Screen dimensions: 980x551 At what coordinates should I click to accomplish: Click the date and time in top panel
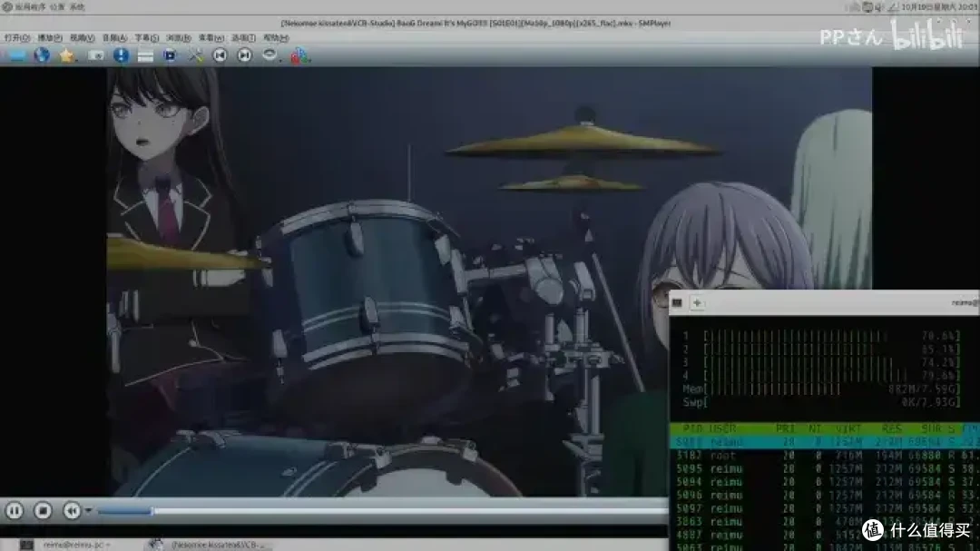click(x=939, y=7)
